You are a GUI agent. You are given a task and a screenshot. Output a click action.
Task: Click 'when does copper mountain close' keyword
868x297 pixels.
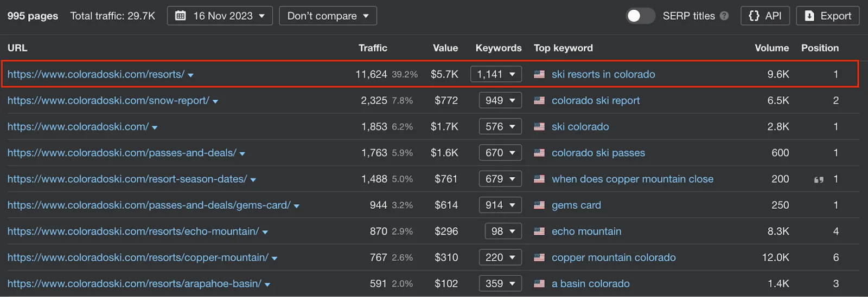click(x=633, y=179)
